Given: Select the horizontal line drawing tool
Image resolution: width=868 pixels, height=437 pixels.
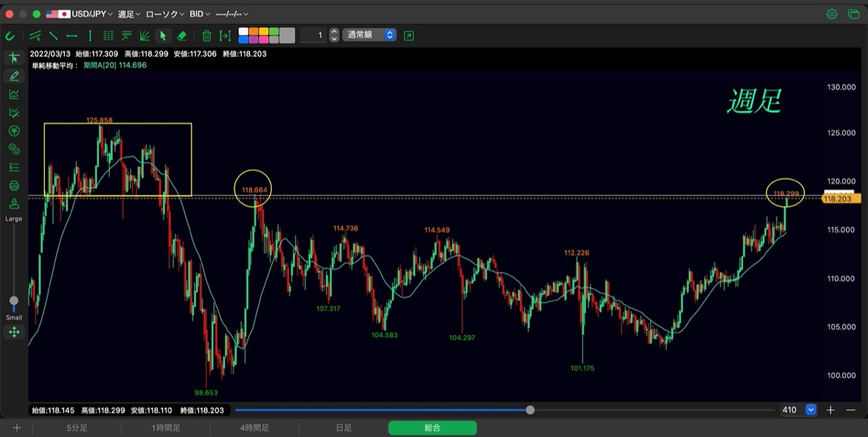Looking at the screenshot, I should coord(72,35).
